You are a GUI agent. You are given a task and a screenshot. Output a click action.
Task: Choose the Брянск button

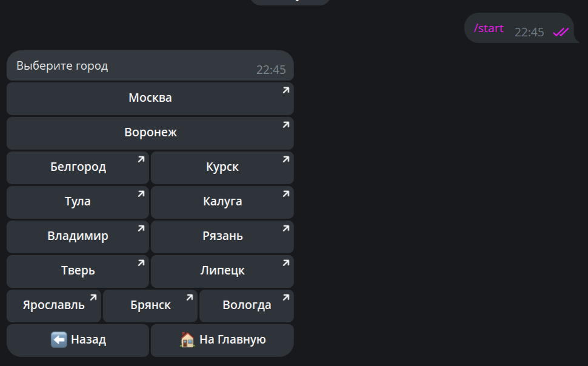[150, 305]
